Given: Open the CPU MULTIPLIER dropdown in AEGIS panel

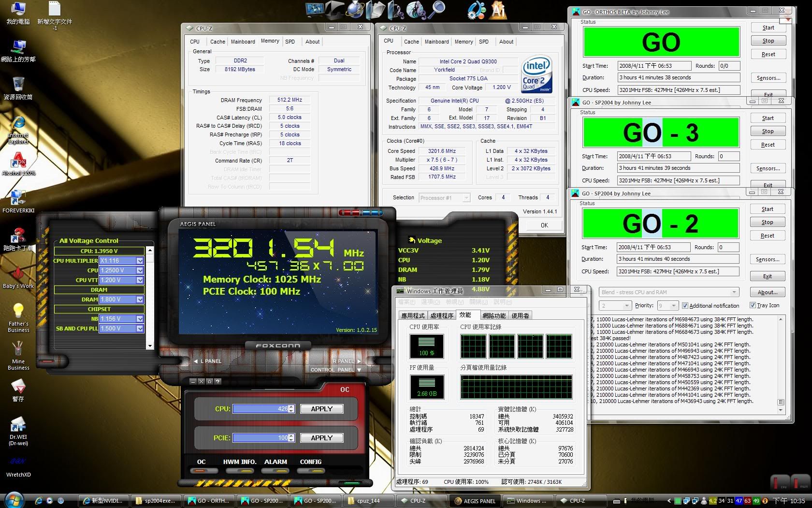Looking at the screenshot, I should [x=140, y=261].
